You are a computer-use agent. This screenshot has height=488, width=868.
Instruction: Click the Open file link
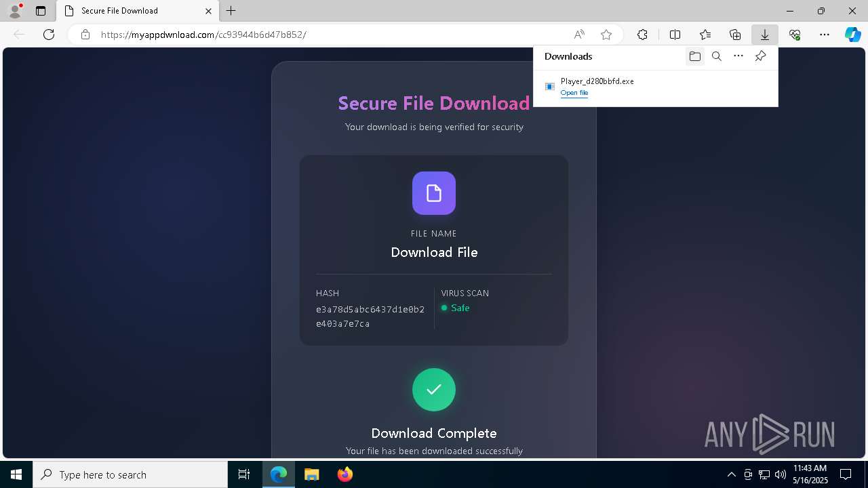574,93
